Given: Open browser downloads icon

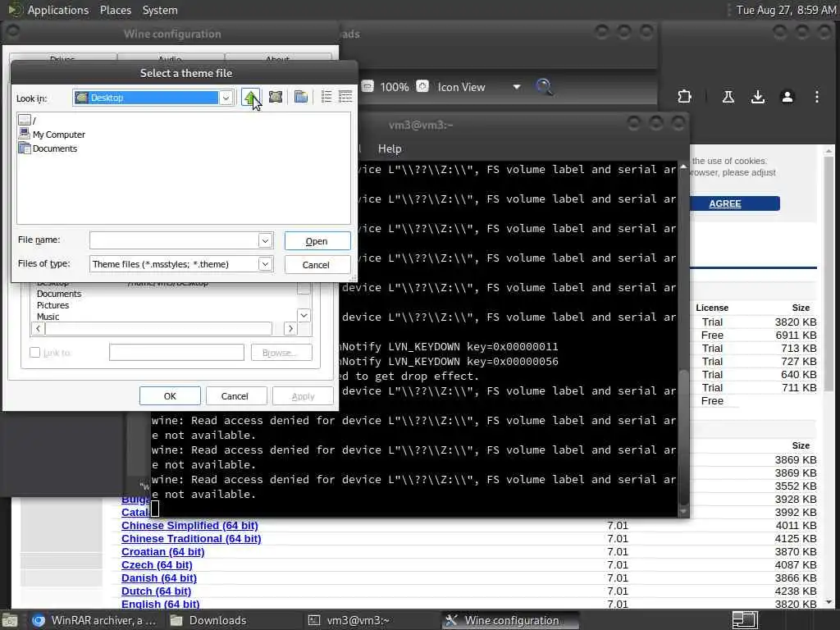Looking at the screenshot, I should 757,97.
